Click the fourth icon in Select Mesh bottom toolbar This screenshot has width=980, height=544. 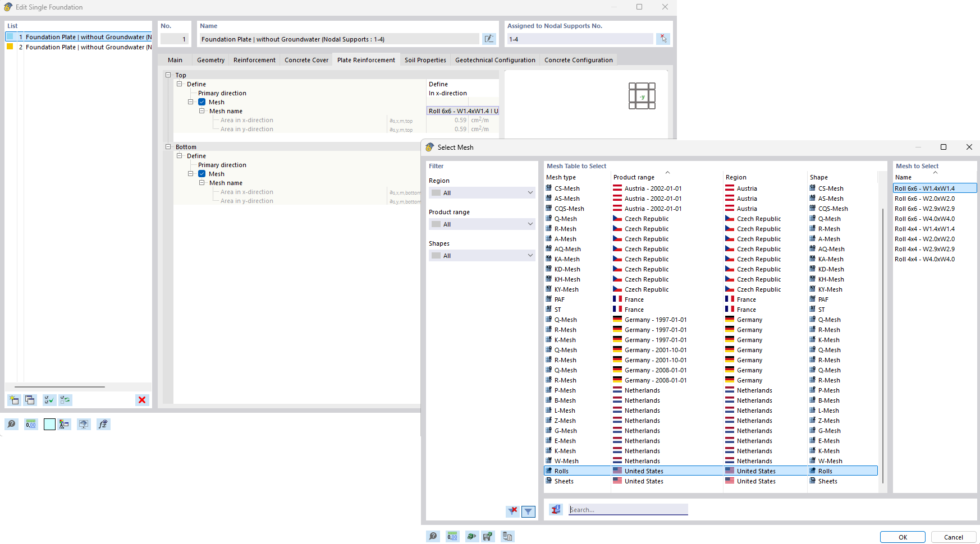click(x=488, y=537)
